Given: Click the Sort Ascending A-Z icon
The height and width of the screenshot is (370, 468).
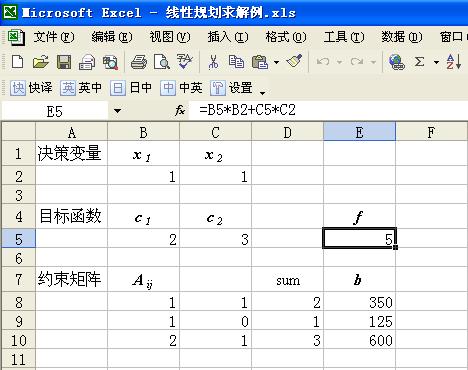Looking at the screenshot, I should tap(454, 62).
